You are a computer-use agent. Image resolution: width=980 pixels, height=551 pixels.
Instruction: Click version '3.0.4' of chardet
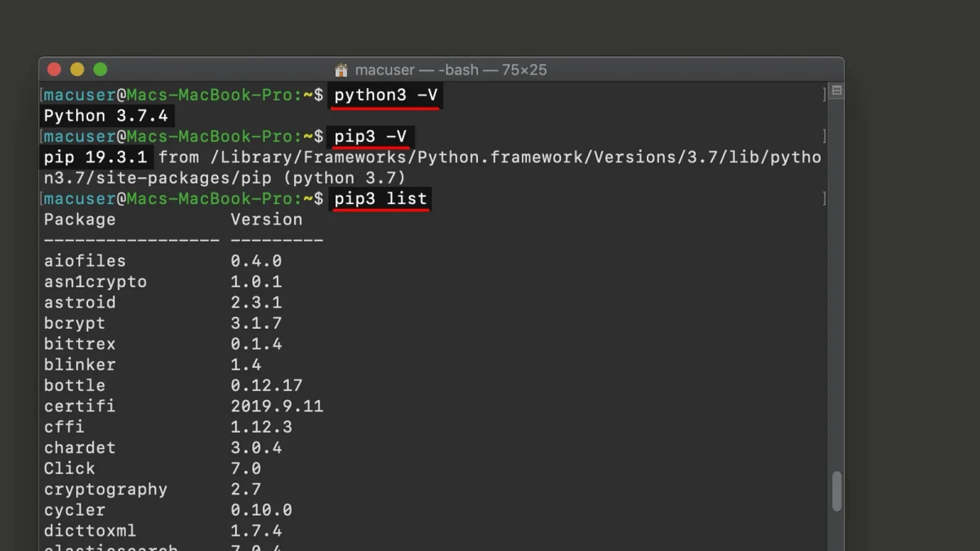pyautogui.click(x=256, y=448)
